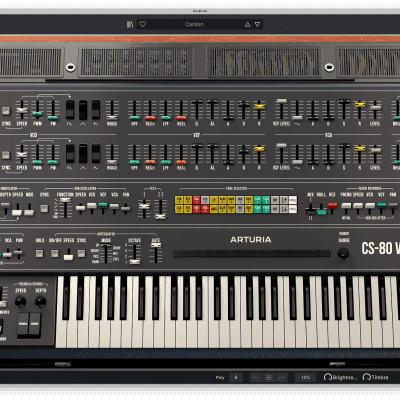Screen dimensions: 400x400
Task: Click the upper VCO PWM slider
Action: click(x=37, y=114)
